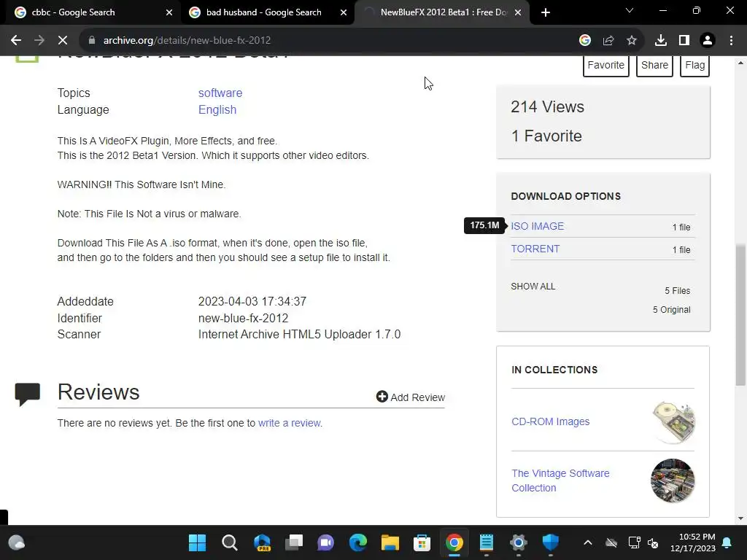Open the 5 Files listing
Image resolution: width=747 pixels, height=560 pixels.
point(678,290)
